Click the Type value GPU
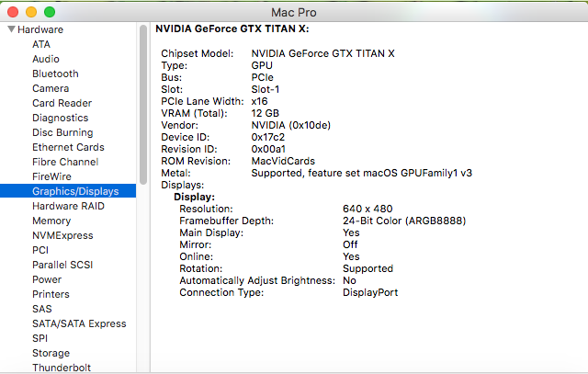This screenshot has width=588, height=374. tap(262, 65)
